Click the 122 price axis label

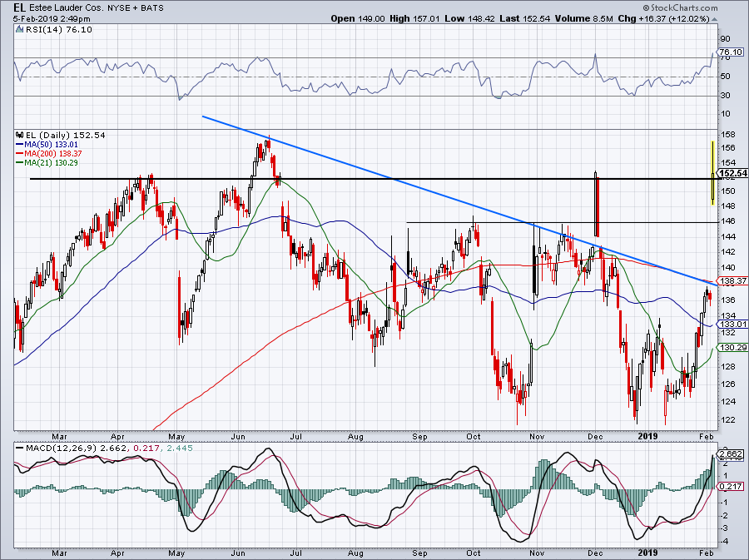click(728, 420)
